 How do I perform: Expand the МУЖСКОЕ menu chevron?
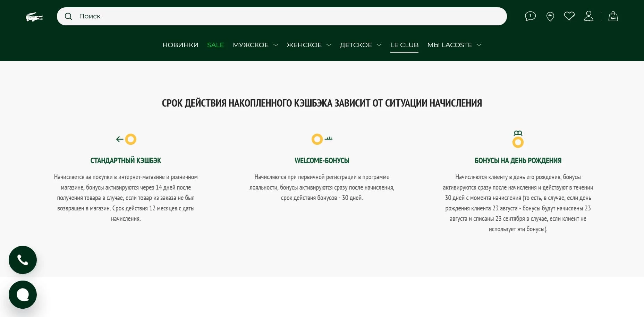click(276, 45)
